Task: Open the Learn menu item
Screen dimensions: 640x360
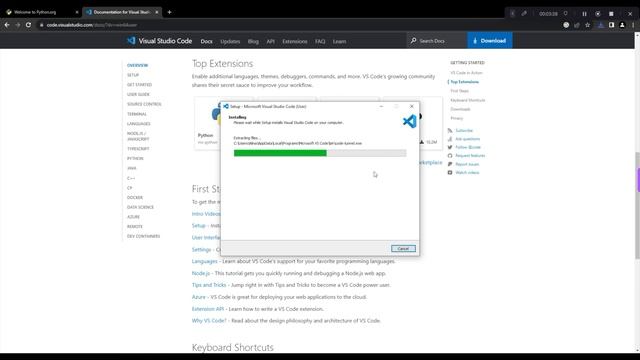Action: click(x=339, y=41)
